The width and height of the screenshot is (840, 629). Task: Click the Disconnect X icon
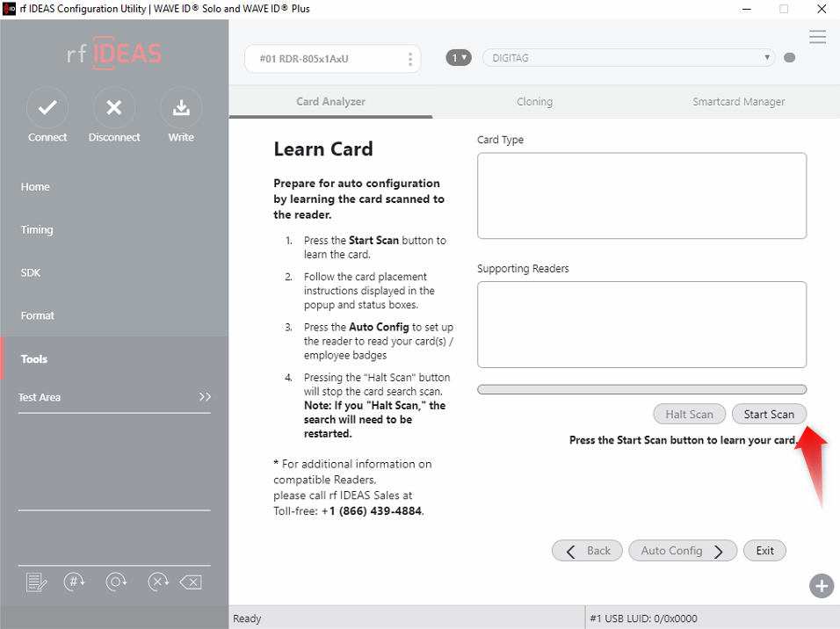114,108
